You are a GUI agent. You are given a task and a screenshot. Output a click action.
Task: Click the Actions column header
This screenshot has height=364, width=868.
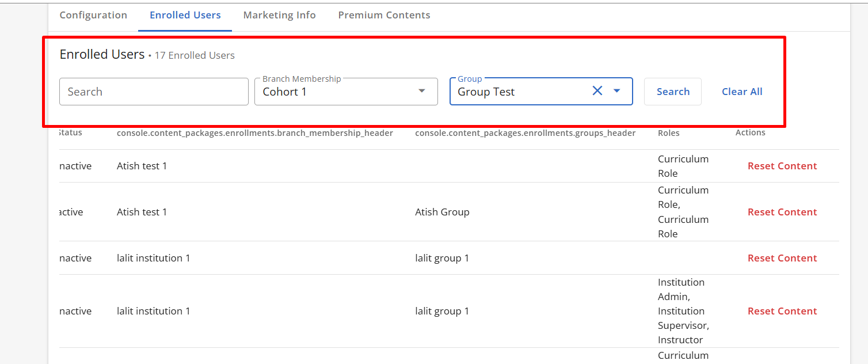pyautogui.click(x=750, y=133)
